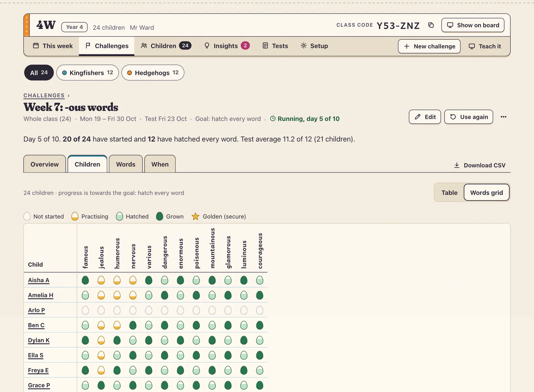The width and height of the screenshot is (534, 392).
Task: Open the Insights tab
Action: (x=227, y=46)
